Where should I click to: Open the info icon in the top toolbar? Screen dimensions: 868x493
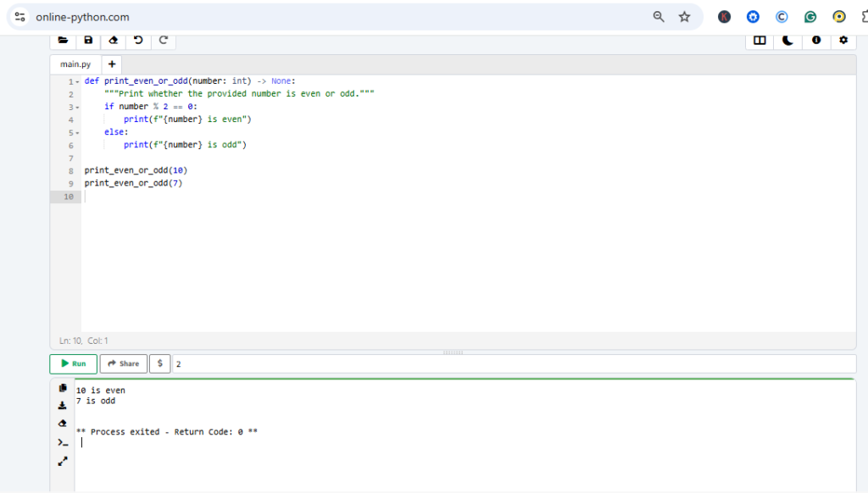pyautogui.click(x=815, y=40)
